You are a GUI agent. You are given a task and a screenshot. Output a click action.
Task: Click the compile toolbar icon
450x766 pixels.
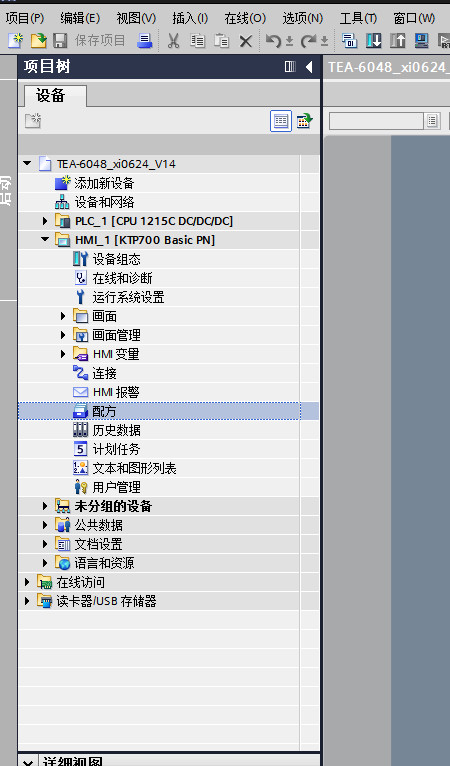click(349, 41)
